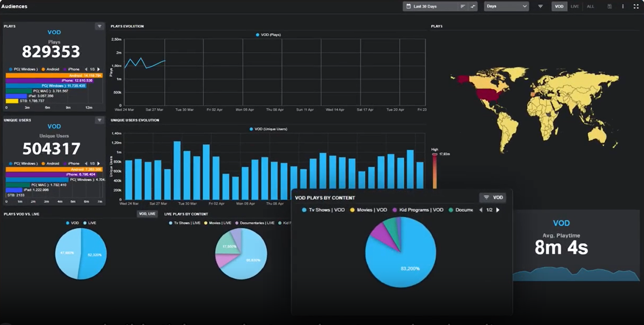Image resolution: width=644 pixels, height=325 pixels.
Task: Toggle iPhone legend in Unique Users widget
Action: point(71,164)
